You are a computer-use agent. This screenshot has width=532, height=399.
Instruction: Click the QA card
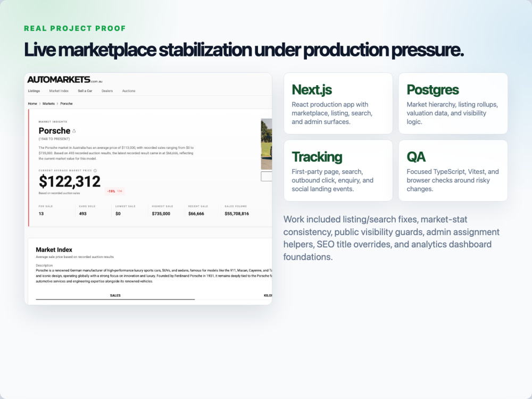tap(453, 171)
